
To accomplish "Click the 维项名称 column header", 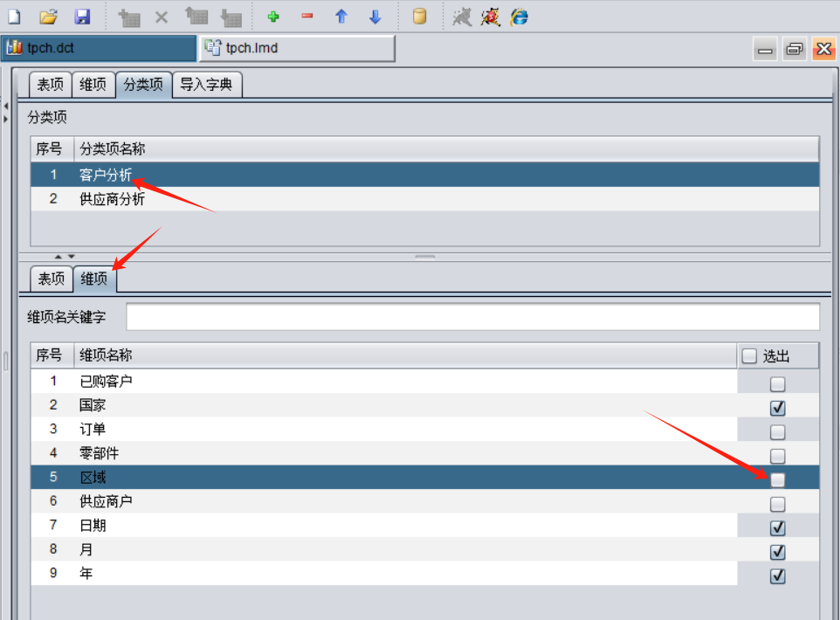I will pyautogui.click(x=405, y=355).
